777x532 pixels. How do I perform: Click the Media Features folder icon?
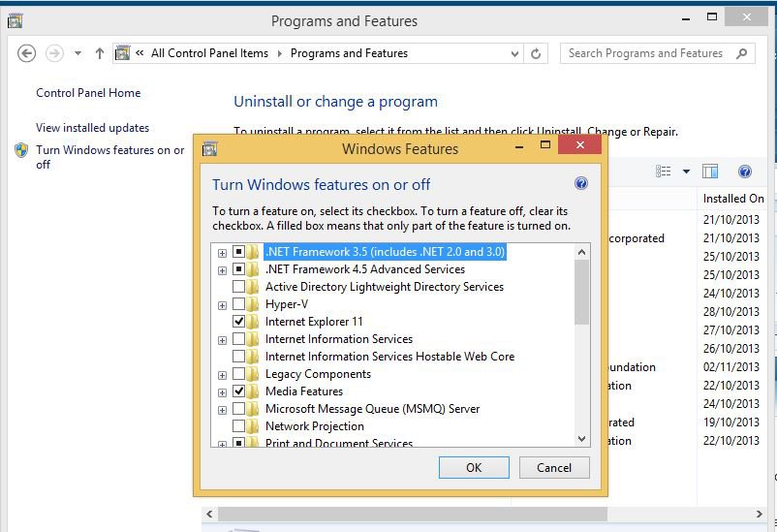[253, 391]
